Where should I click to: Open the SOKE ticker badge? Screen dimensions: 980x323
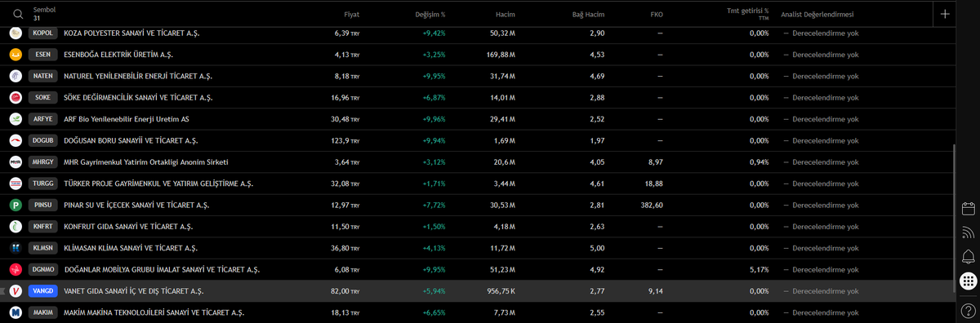tap(42, 97)
